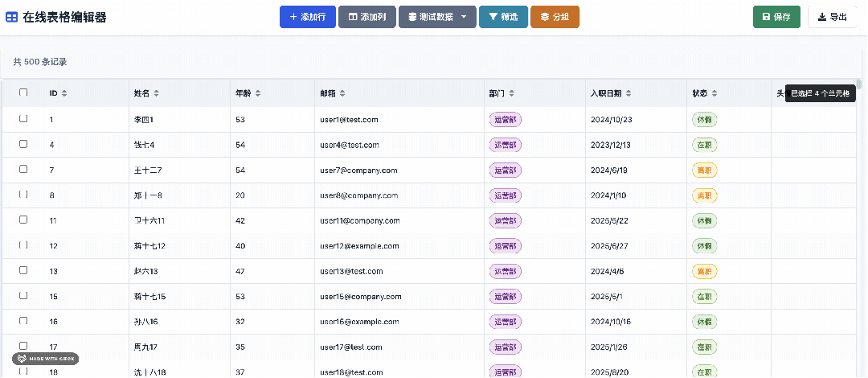Image resolution: width=868 pixels, height=378 pixels.
Task: Click the table logo icon beside 在线表格编辑器
Action: coord(11,17)
